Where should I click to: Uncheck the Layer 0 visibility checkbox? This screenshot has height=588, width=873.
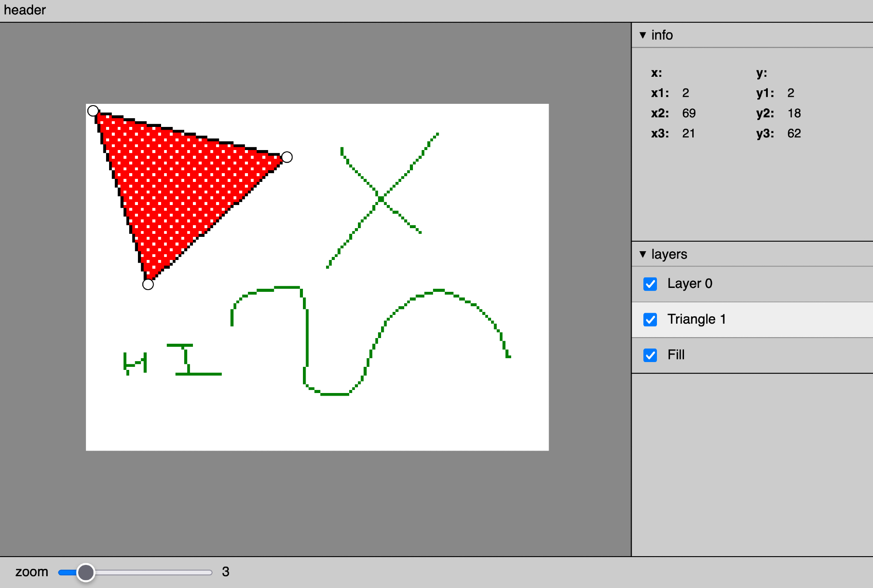tap(650, 284)
